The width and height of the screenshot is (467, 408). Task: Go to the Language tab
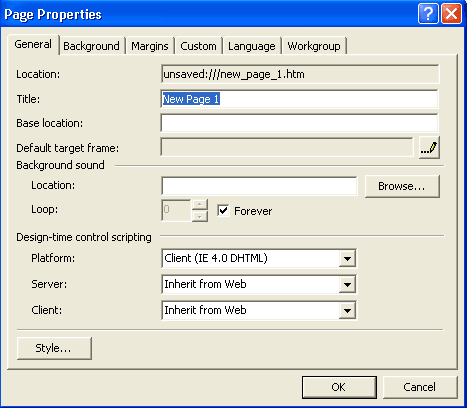point(252,46)
